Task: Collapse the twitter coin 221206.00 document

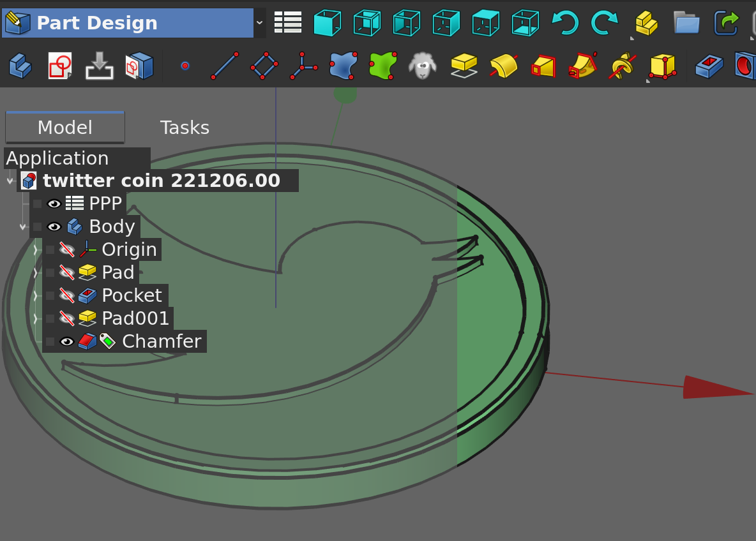Action: click(10, 181)
